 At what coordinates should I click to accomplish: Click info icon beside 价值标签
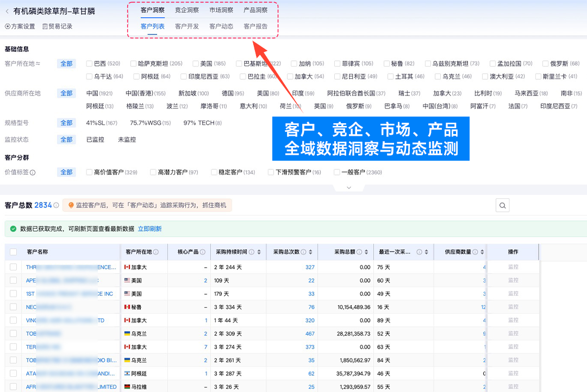[x=33, y=173]
